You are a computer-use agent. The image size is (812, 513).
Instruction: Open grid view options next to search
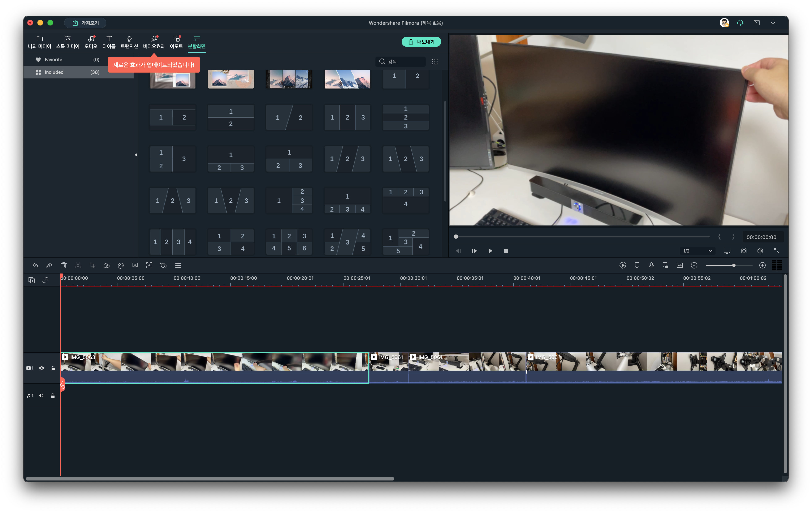point(435,61)
